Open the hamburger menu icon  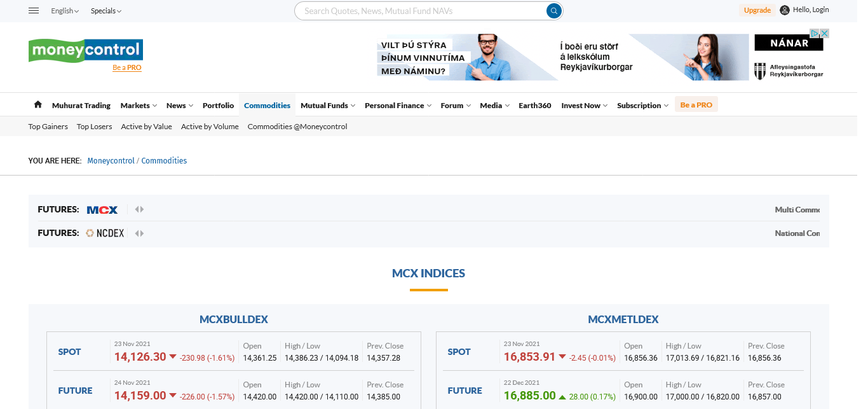coord(34,11)
